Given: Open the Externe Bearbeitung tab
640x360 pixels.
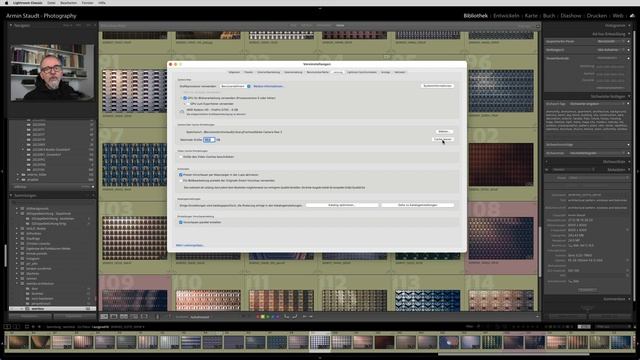Looking at the screenshot, I should point(269,72).
